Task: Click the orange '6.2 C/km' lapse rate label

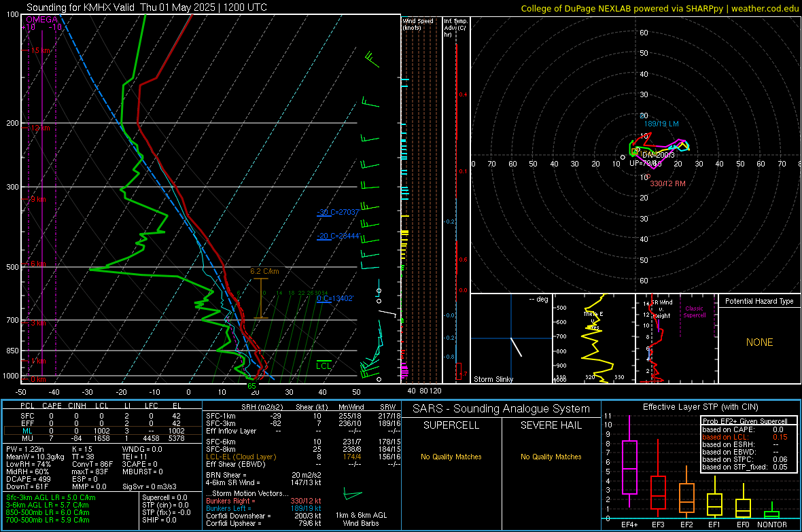Action: point(264,271)
